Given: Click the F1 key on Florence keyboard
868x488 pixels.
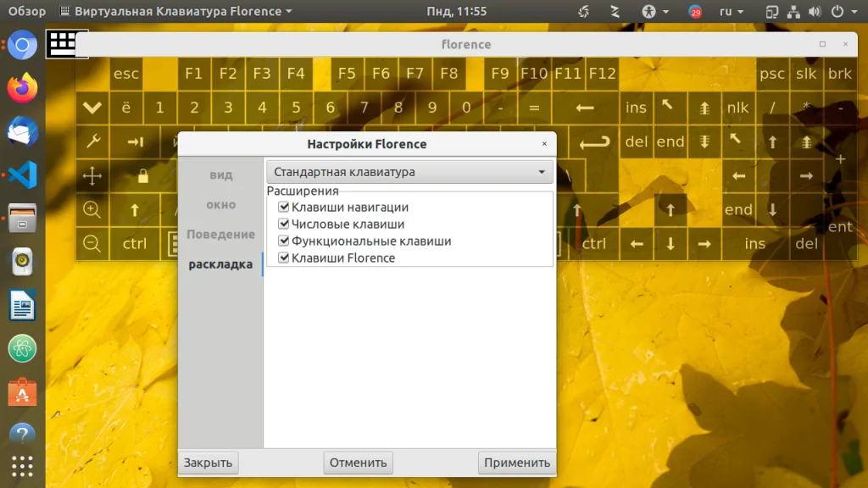Looking at the screenshot, I should coord(194,74).
